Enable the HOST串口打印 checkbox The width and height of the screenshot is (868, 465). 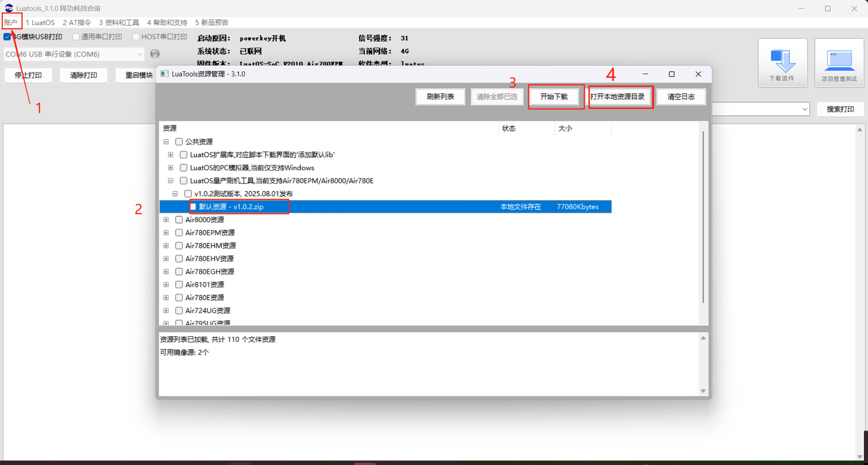136,37
